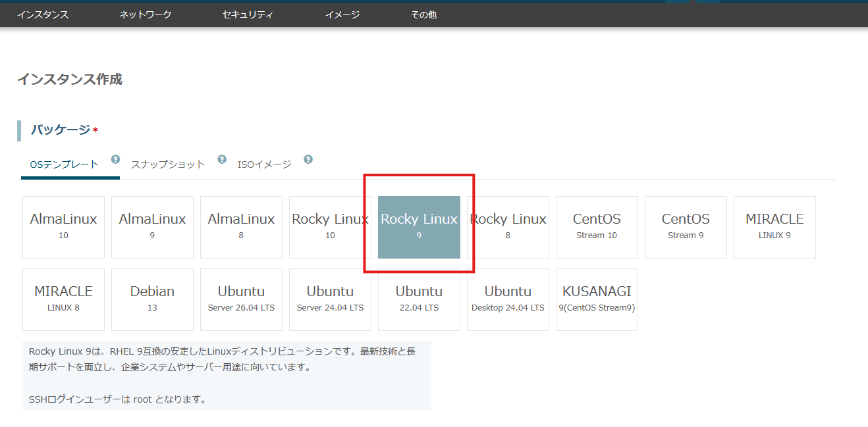Select the Rocky Linux 10 template
This screenshot has width=868, height=427.
click(330, 227)
